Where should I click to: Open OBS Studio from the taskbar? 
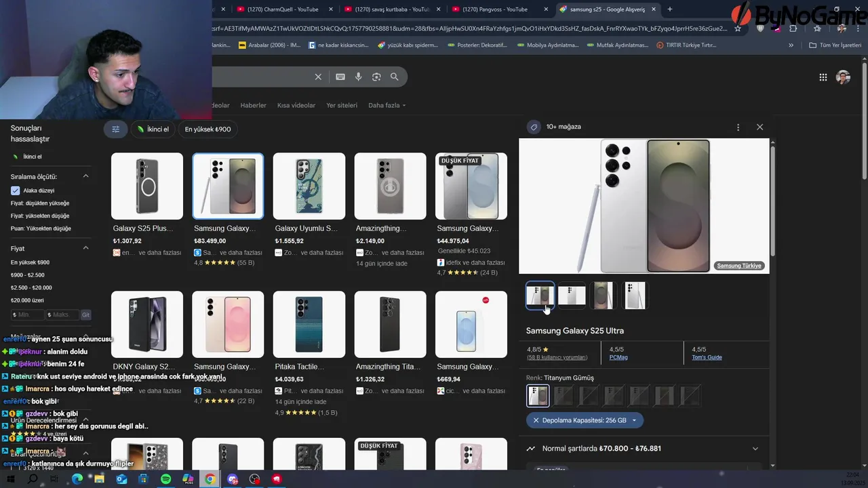pos(255,479)
